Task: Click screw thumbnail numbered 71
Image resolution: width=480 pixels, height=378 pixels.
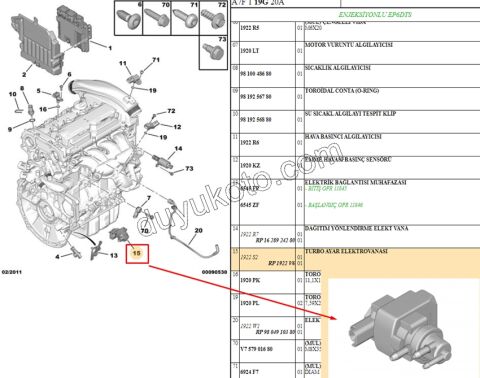Action: coord(185,18)
